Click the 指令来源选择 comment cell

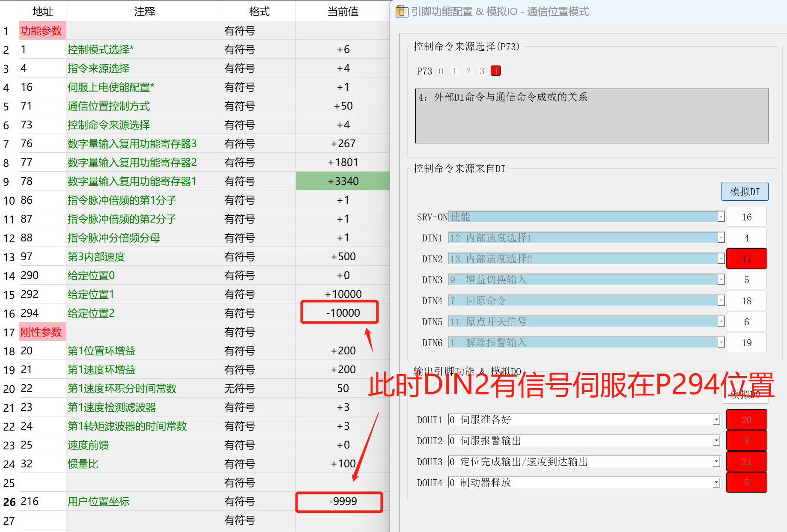pos(144,68)
